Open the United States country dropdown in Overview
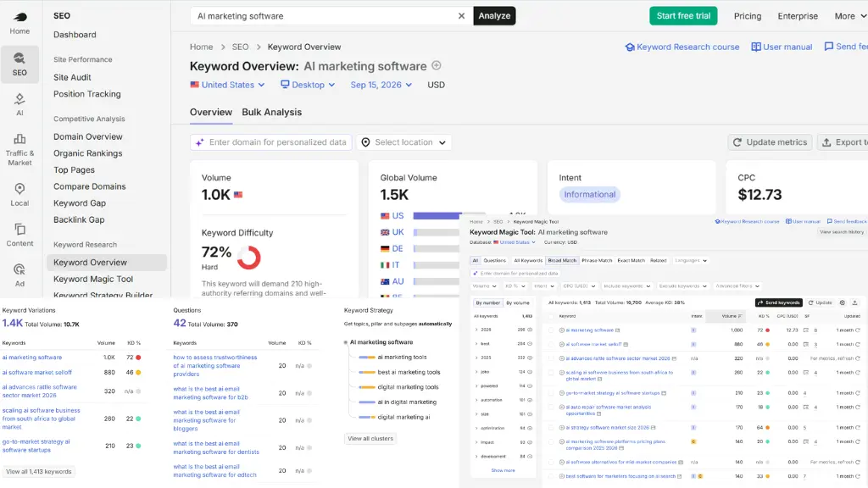 click(227, 85)
